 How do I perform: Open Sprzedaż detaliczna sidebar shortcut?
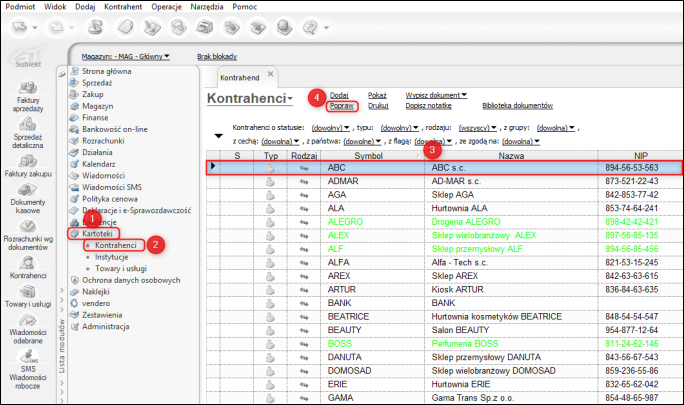tap(27, 133)
